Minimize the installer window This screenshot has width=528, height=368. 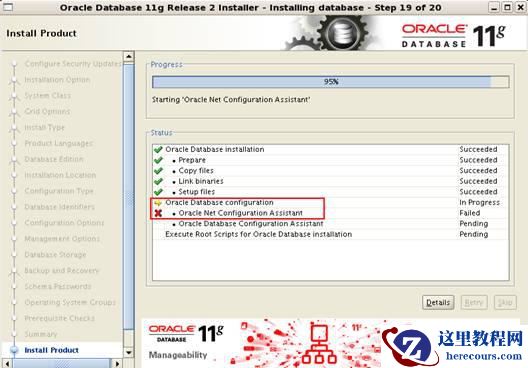(494, 7)
